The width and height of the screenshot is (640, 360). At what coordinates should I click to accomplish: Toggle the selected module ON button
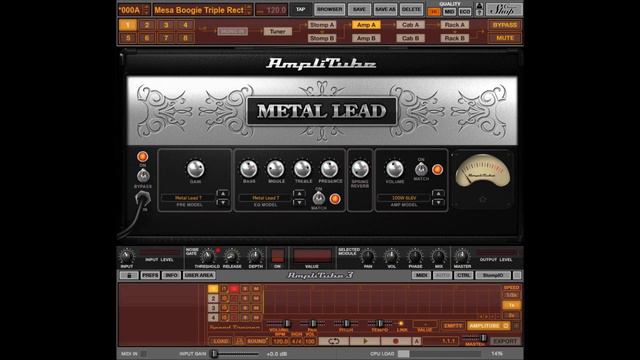pyautogui.click(x=278, y=256)
